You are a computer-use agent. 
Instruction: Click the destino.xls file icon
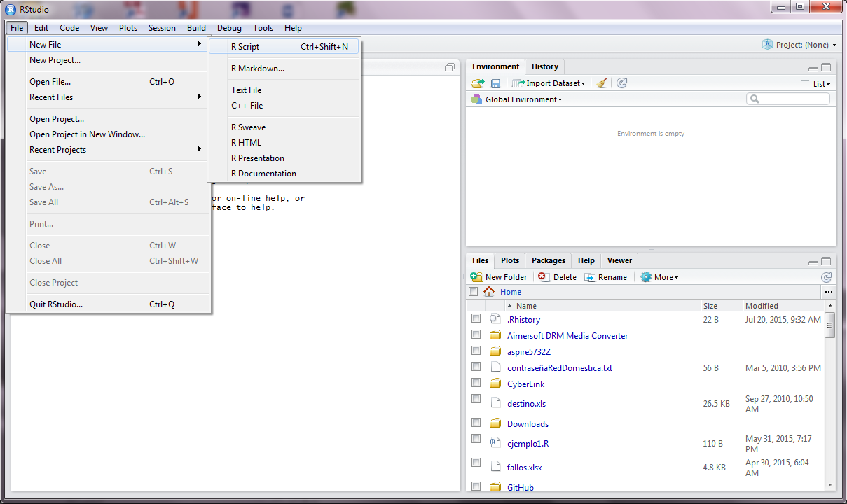pyautogui.click(x=495, y=403)
